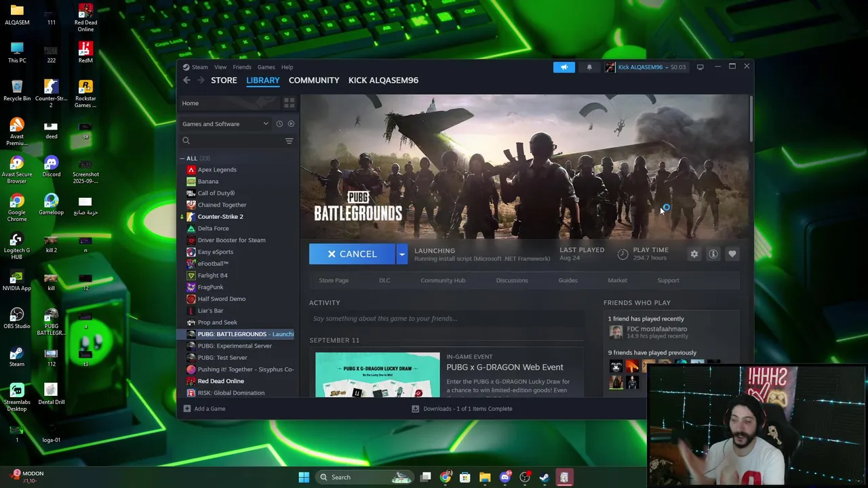Open the Games menu
868x488 pixels.
point(266,67)
